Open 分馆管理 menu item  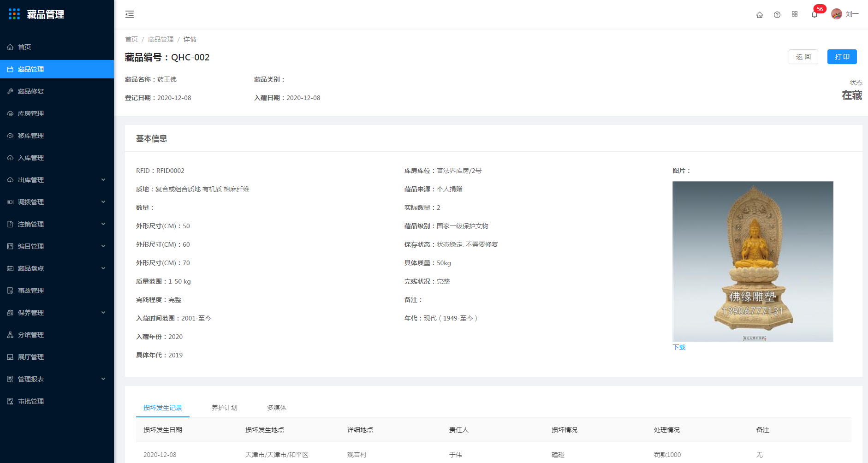click(x=57, y=335)
